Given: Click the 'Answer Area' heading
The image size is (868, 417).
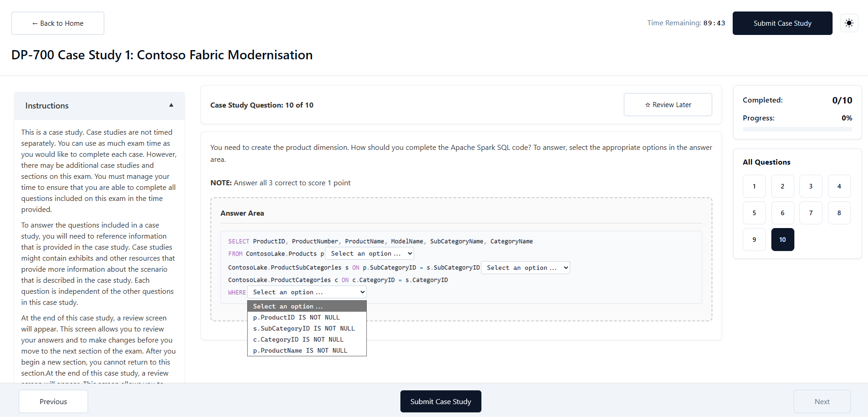Looking at the screenshot, I should click(242, 213).
